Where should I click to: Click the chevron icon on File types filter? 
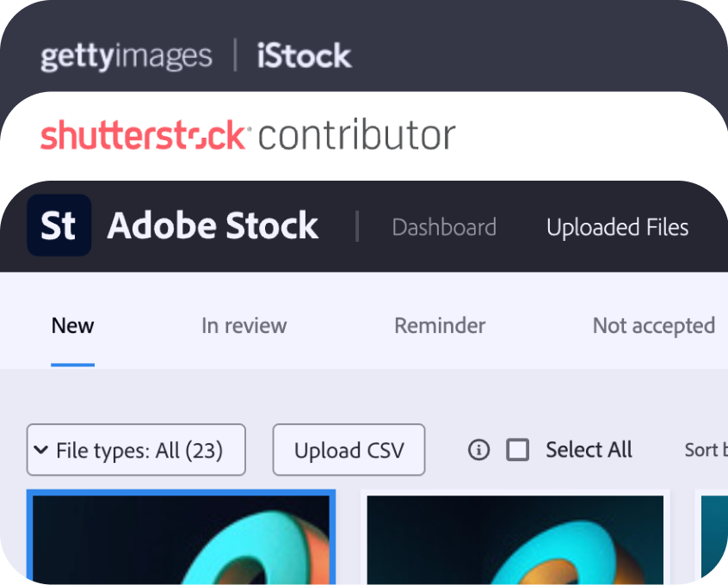tap(41, 450)
